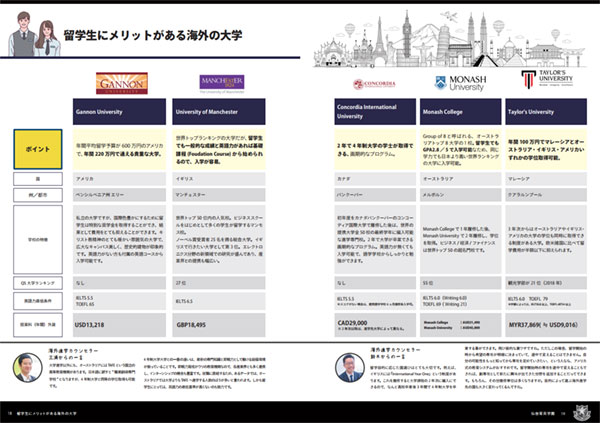Select the Concordia International University column header
Image resolution: width=600 pixels, height=423 pixels.
375,112
